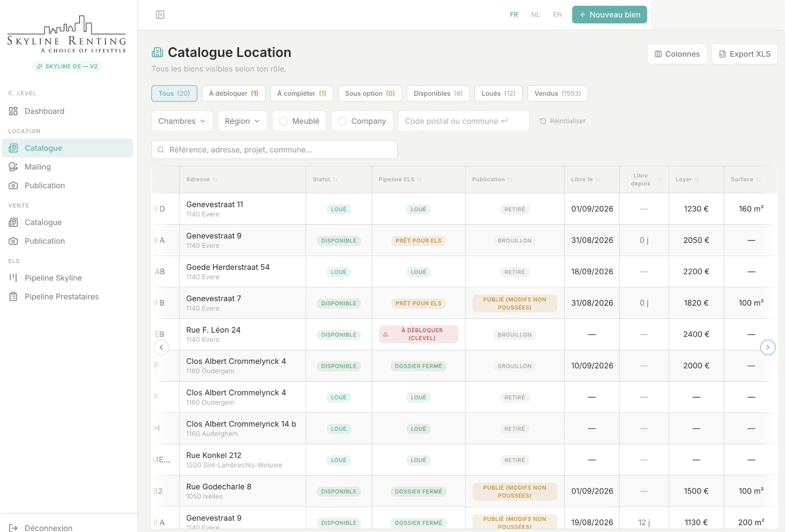Open the Goede Herderstraat 54 row
This screenshot has width=785, height=532.
point(464,272)
